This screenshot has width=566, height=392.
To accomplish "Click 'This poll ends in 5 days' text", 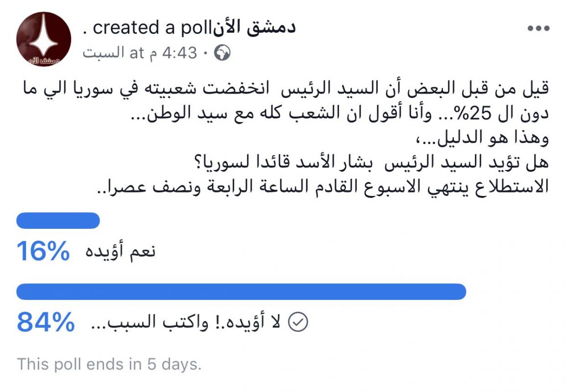I will [109, 364].
